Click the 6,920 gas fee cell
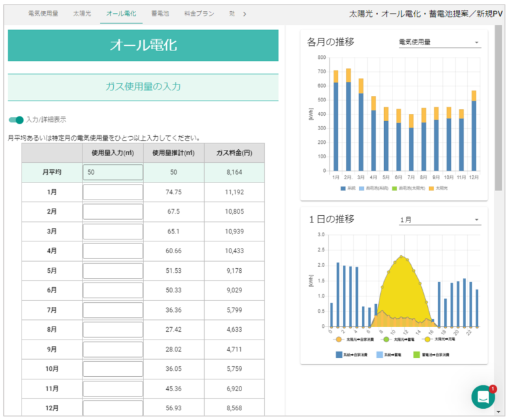509x420 pixels. tap(234, 389)
